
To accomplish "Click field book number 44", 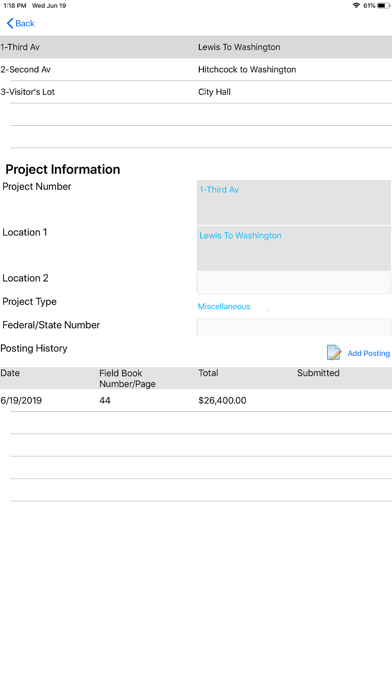I will click(x=105, y=400).
